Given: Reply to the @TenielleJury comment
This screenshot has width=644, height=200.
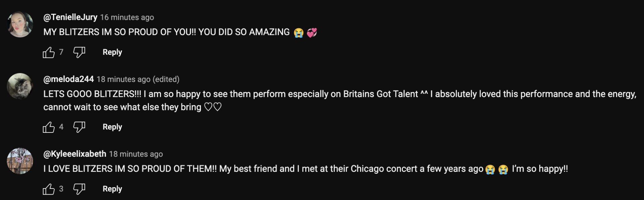Looking at the screenshot, I should (112, 52).
